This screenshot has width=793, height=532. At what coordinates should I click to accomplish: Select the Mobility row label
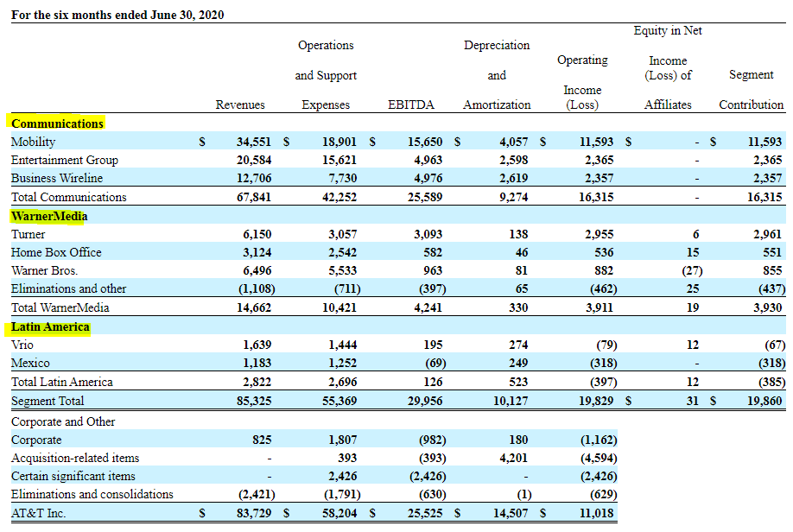point(34,142)
